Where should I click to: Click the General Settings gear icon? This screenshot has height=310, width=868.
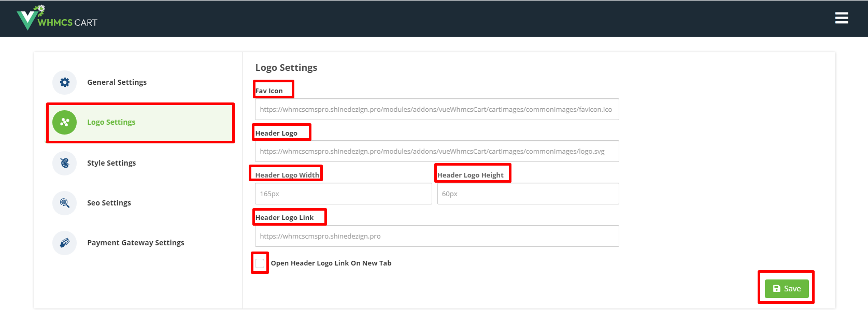(65, 82)
